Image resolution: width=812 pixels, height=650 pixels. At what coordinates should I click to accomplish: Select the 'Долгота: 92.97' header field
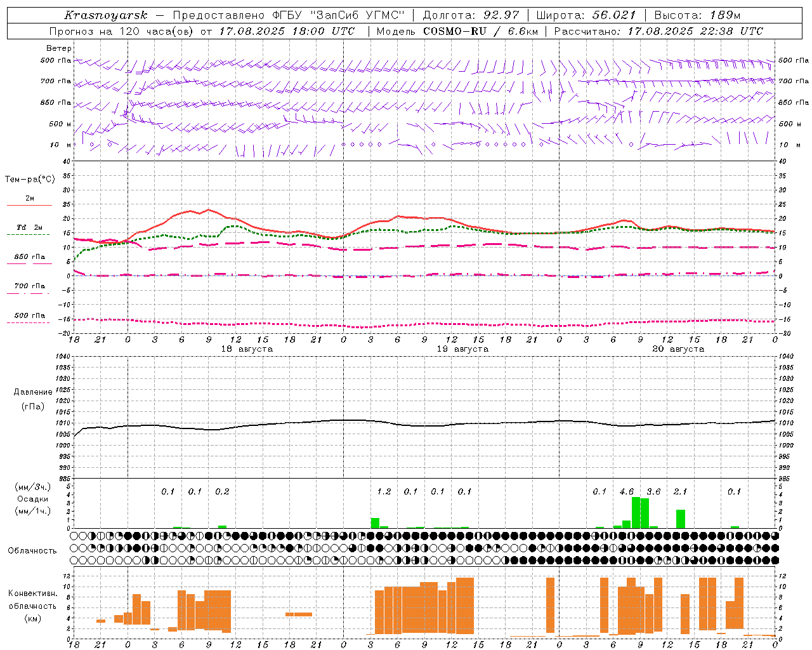(x=470, y=15)
